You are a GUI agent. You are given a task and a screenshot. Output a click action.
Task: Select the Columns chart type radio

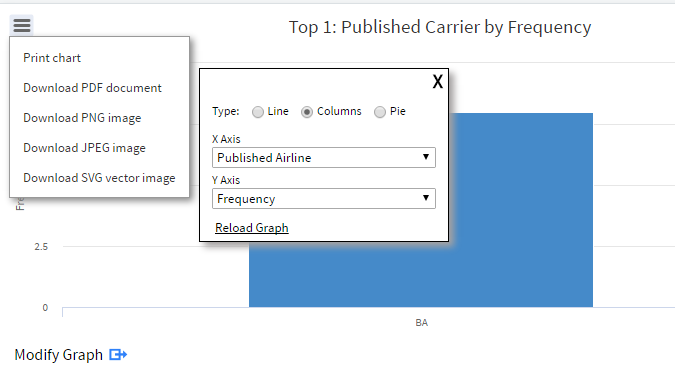pyautogui.click(x=307, y=112)
